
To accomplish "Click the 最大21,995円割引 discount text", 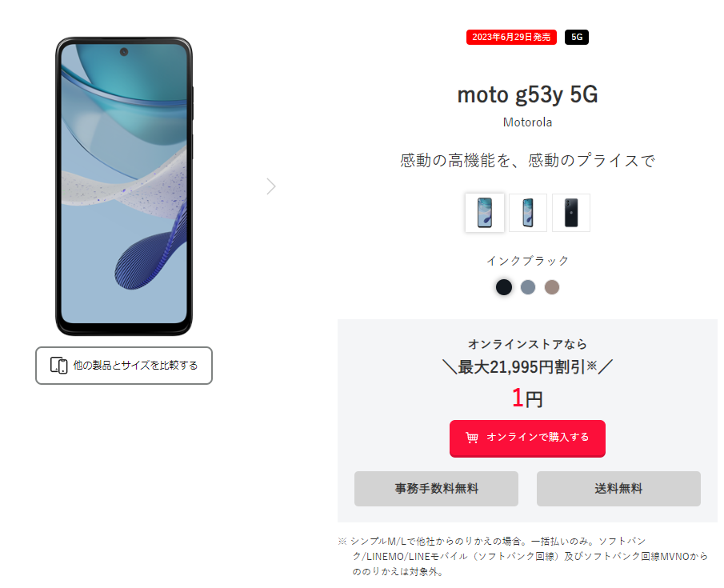I will (x=522, y=366).
